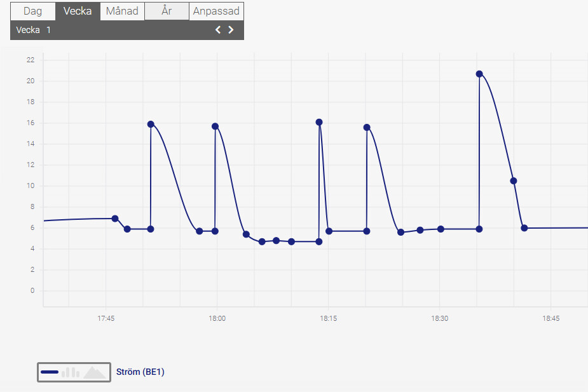Go to the next week arrow
Viewport: 588px width, 392px height.
click(231, 30)
